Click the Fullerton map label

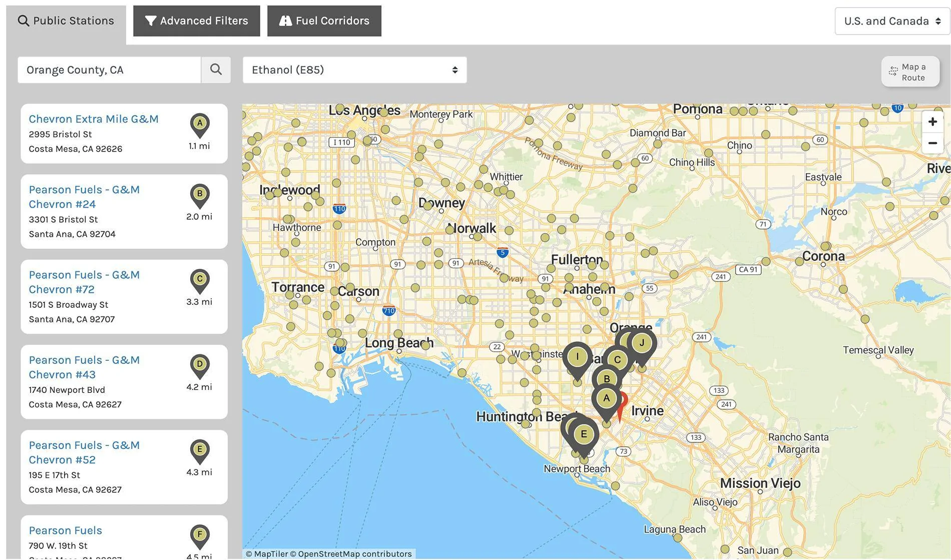coord(577,259)
